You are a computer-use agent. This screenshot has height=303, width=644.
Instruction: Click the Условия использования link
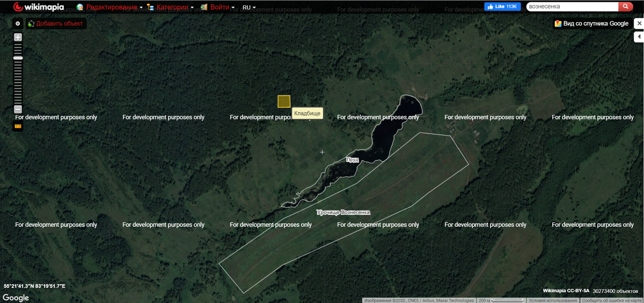(552, 300)
